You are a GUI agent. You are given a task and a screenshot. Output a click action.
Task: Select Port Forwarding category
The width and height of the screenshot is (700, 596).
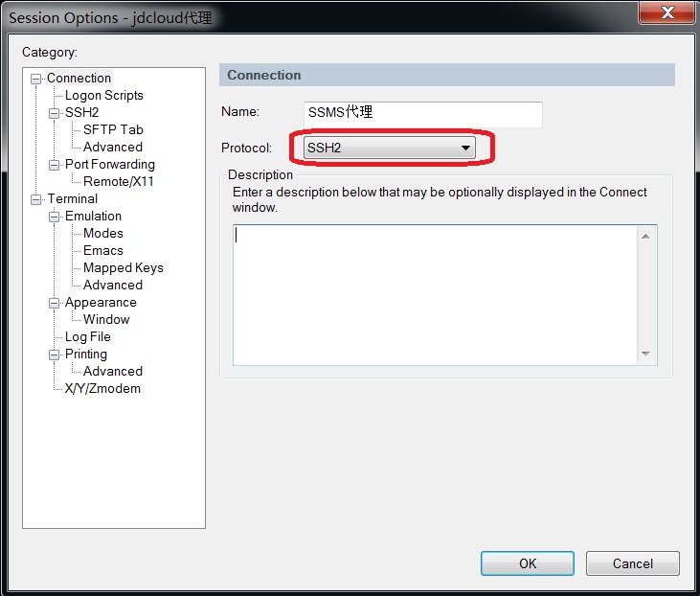coord(110,165)
